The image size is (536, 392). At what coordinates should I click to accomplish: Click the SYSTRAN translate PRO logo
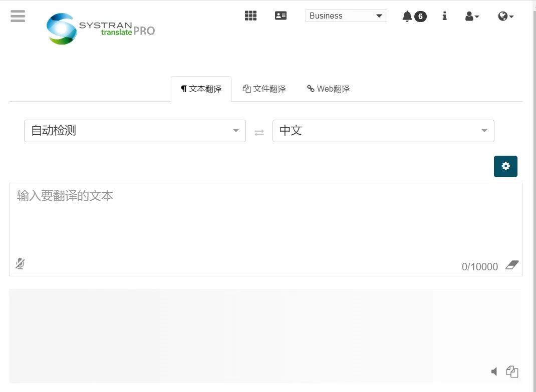click(x=101, y=29)
